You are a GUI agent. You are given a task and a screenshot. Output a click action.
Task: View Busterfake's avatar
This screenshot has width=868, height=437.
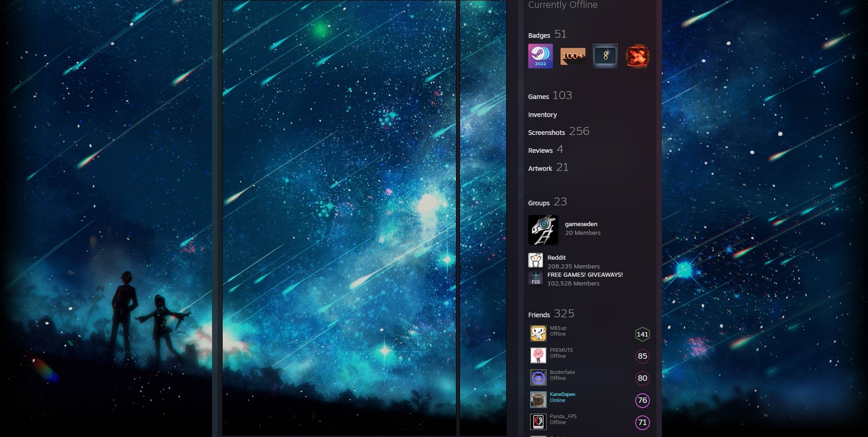click(x=538, y=377)
